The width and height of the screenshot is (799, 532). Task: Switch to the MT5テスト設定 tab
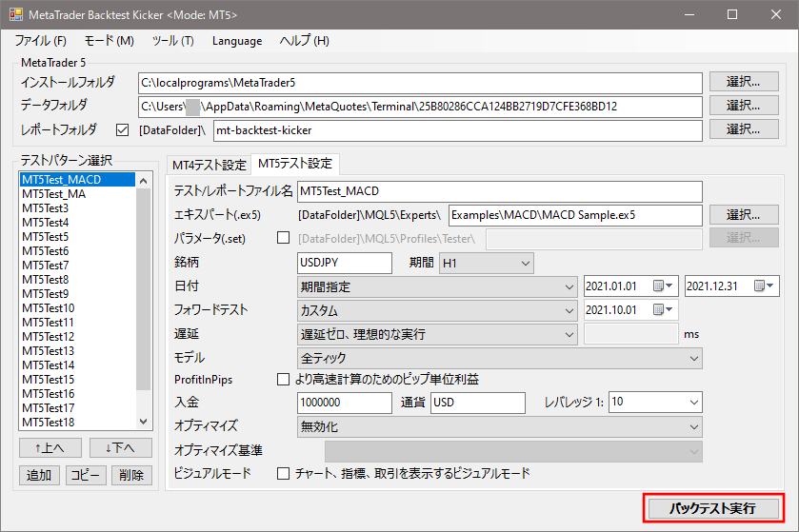tap(295, 164)
